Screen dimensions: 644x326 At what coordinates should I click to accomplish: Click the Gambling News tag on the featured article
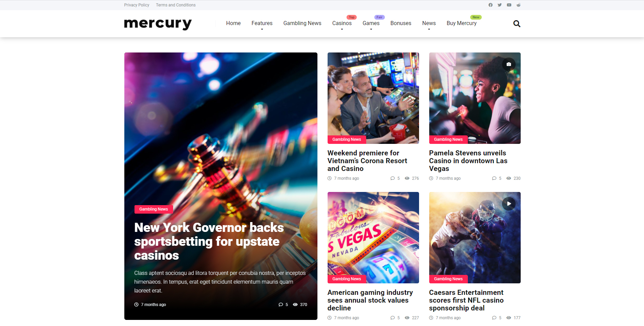[x=153, y=209]
